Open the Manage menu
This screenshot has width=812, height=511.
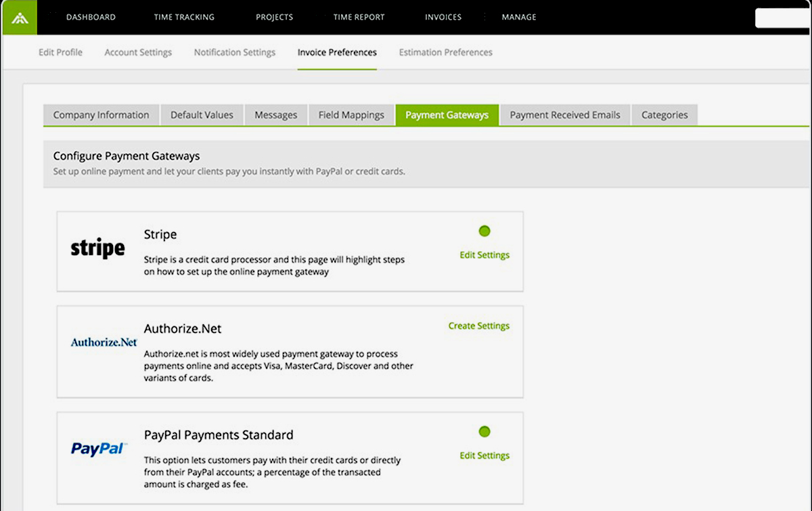(x=519, y=18)
